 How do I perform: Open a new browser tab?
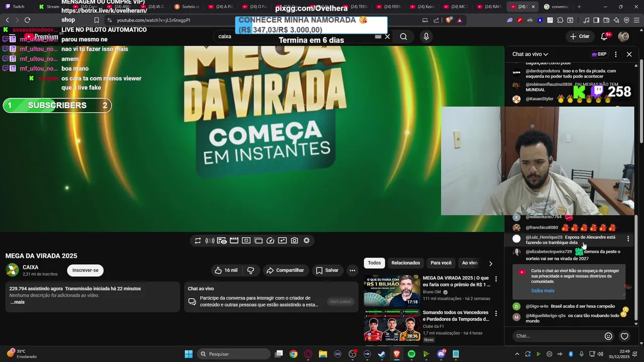pos(579,7)
